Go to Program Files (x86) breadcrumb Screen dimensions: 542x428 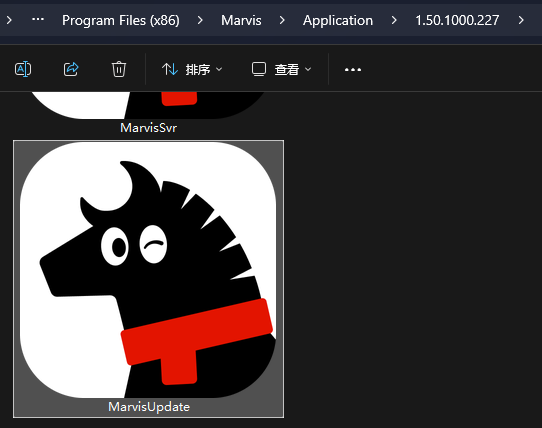(x=121, y=20)
